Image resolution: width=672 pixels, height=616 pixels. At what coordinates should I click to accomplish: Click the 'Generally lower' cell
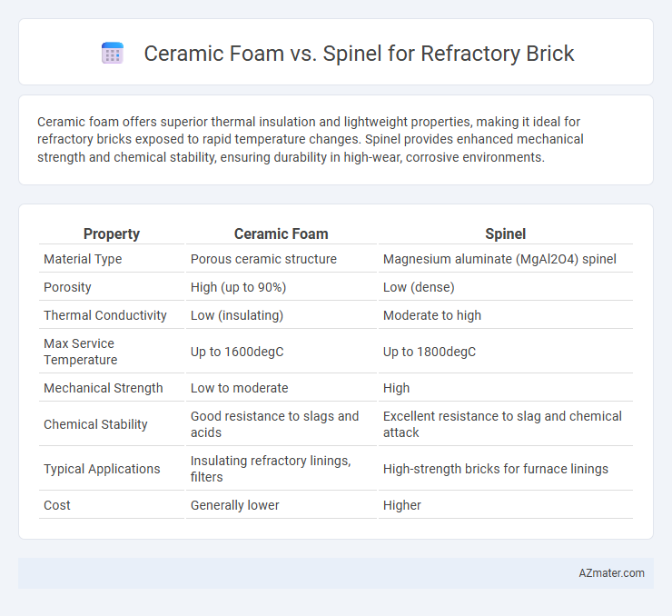pos(235,505)
